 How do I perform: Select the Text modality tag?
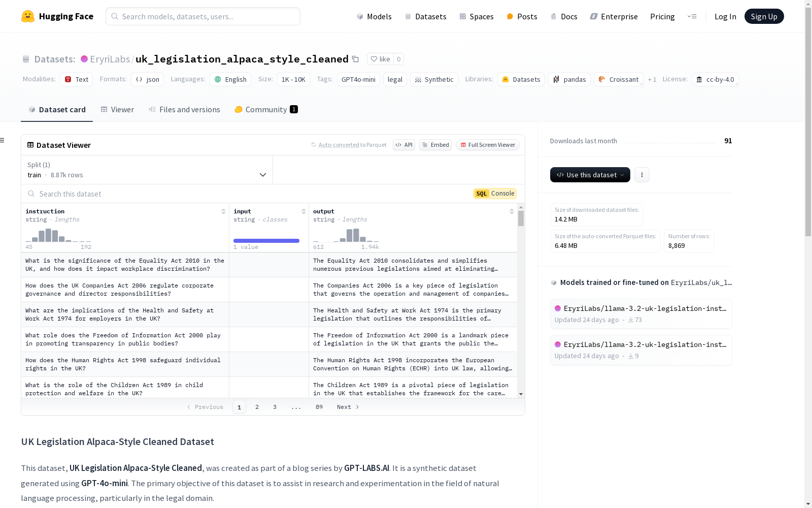click(77, 79)
